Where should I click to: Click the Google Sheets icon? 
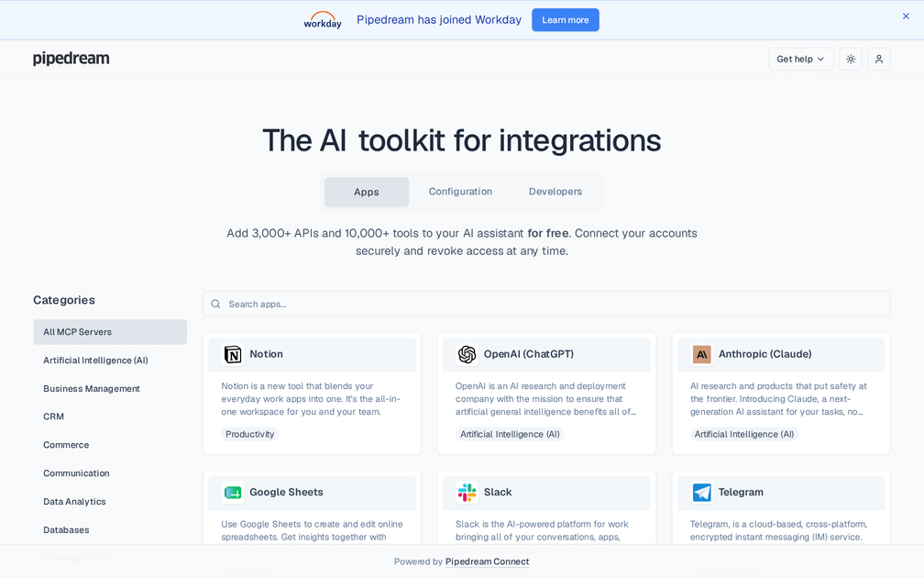pos(233,493)
